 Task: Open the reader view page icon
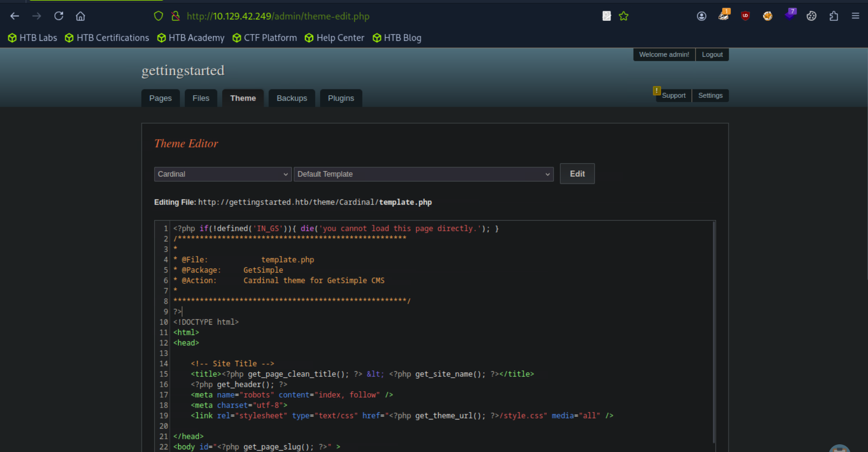(606, 16)
